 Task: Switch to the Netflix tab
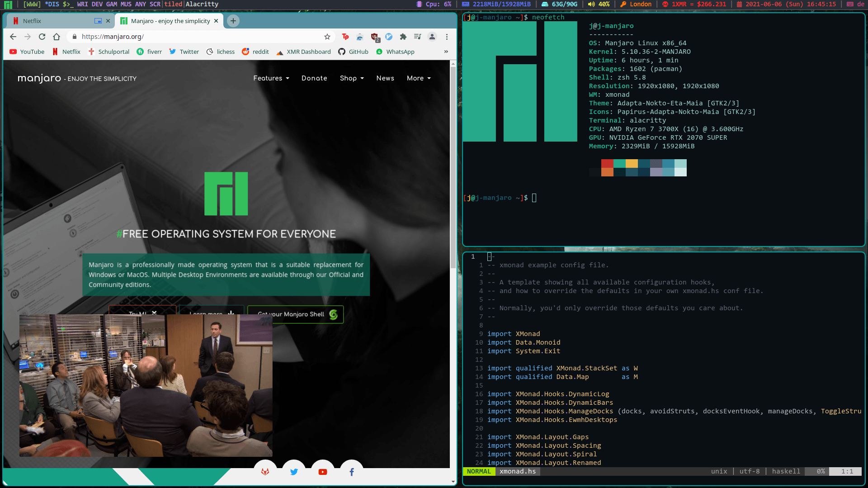(60, 21)
